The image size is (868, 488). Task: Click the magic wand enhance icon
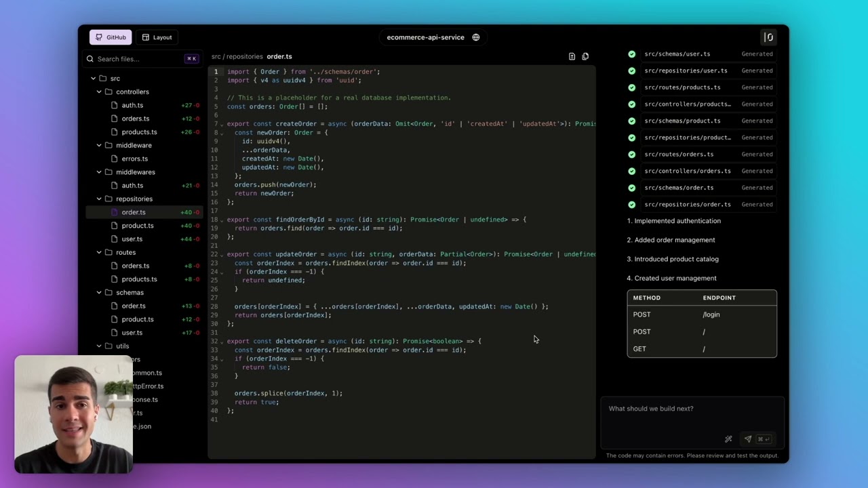pos(728,439)
